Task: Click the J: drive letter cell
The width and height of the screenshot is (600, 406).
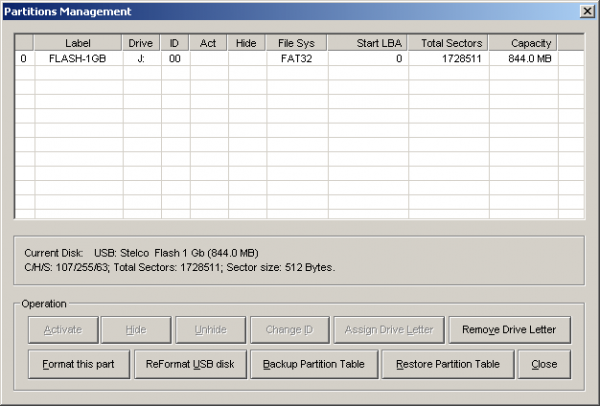Action: tap(141, 59)
